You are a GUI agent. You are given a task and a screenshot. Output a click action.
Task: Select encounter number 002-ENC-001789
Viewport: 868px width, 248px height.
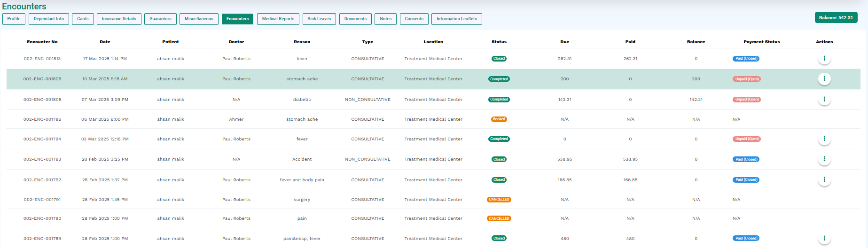(42, 239)
